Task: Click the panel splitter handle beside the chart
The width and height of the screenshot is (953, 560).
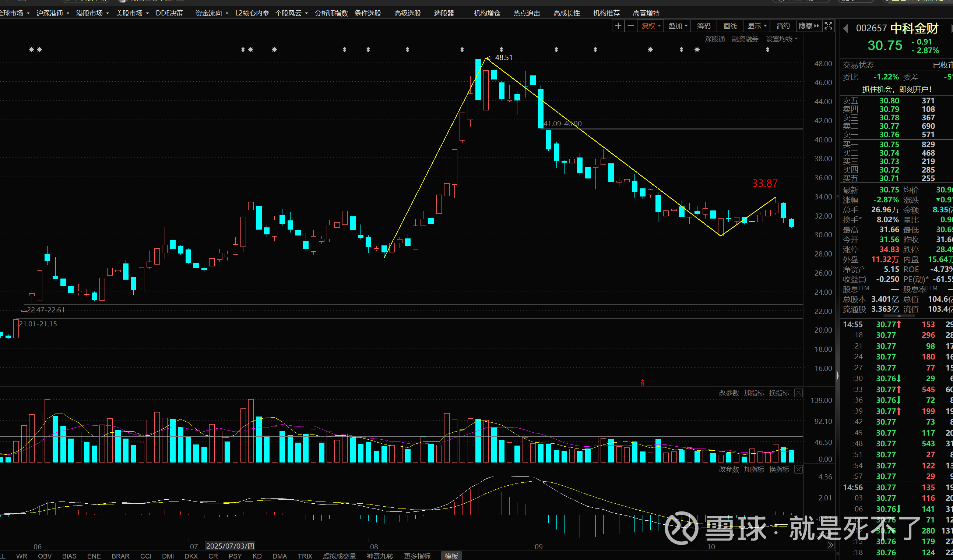Action: [x=837, y=376]
